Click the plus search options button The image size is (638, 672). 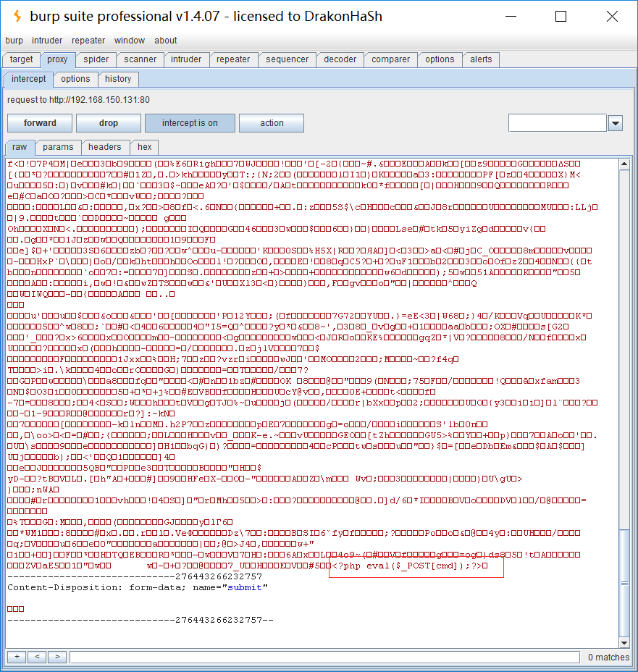[x=17, y=657]
